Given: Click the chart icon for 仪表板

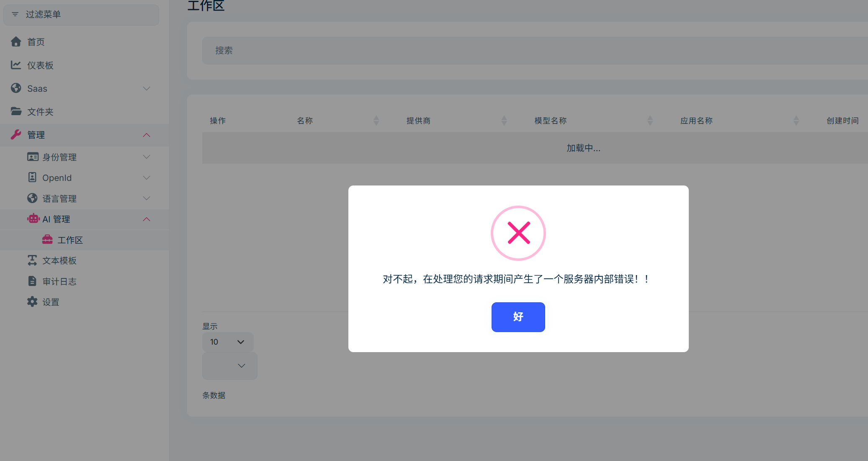Looking at the screenshot, I should tap(16, 65).
